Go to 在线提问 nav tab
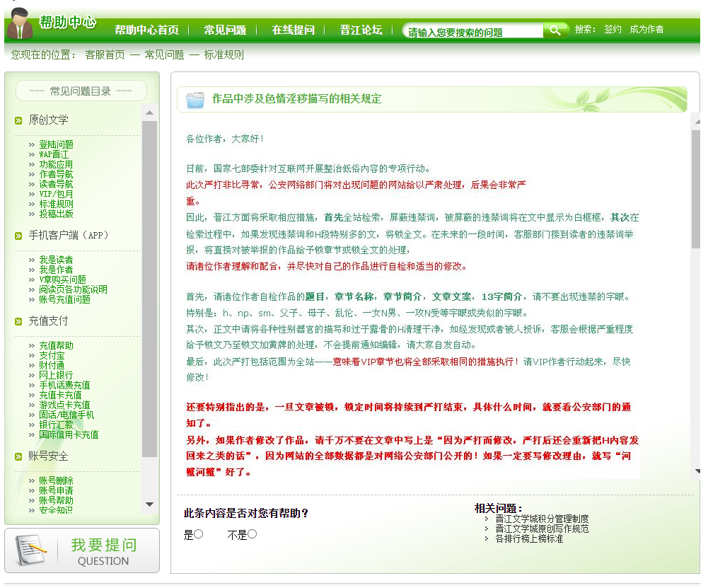Viewport: 708px width, 588px height. pyautogui.click(x=293, y=30)
